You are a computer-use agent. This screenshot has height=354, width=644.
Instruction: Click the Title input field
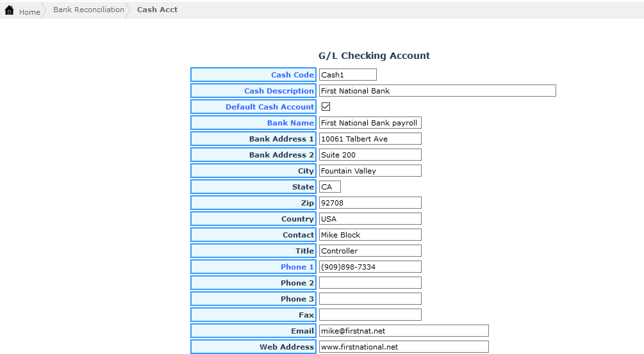pos(370,251)
